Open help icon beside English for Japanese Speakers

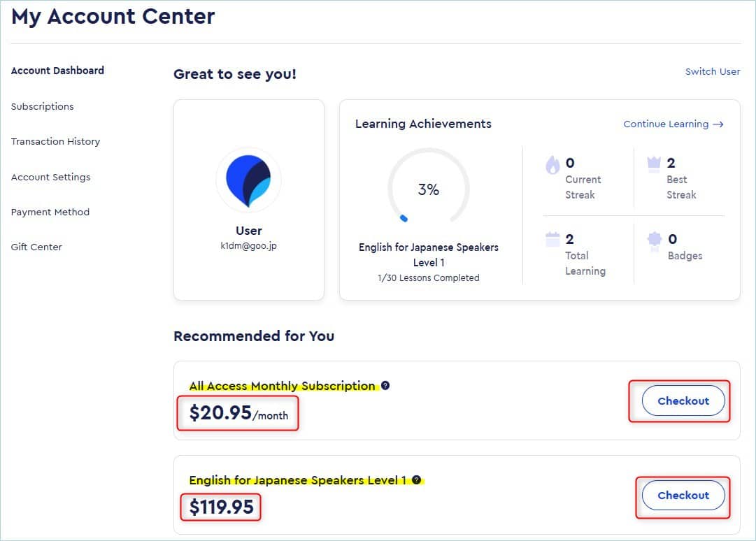click(417, 479)
